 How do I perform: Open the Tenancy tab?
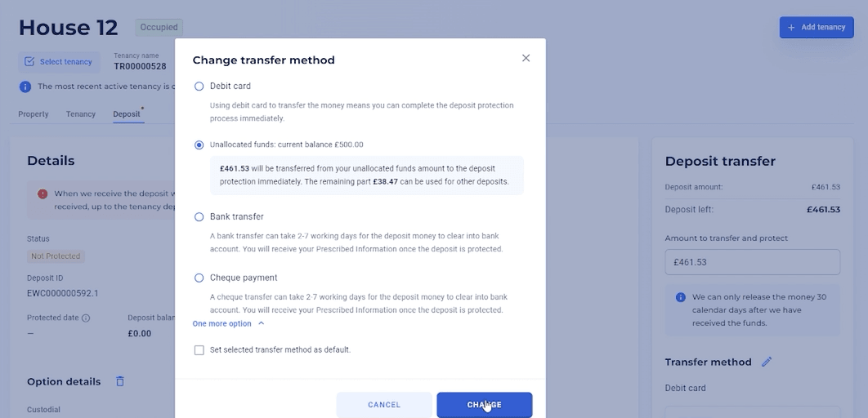[x=81, y=114]
